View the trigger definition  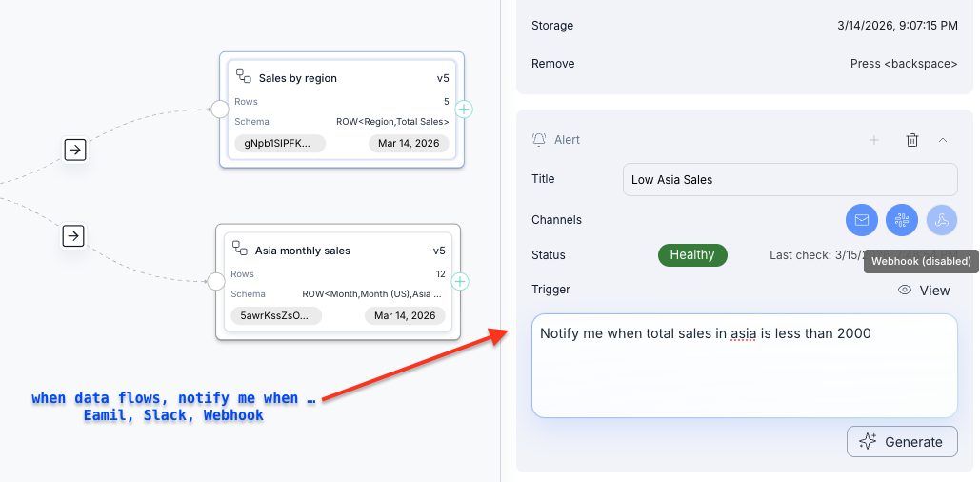pos(924,290)
